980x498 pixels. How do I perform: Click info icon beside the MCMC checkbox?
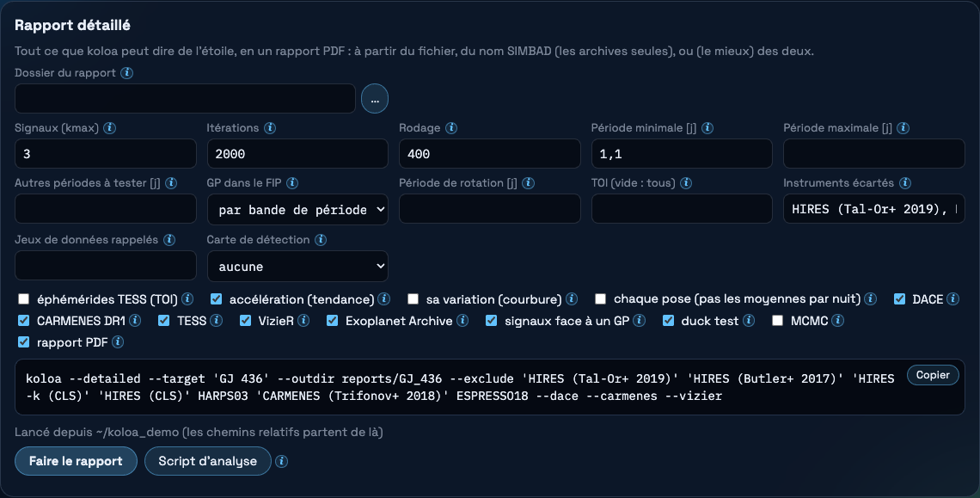(838, 320)
